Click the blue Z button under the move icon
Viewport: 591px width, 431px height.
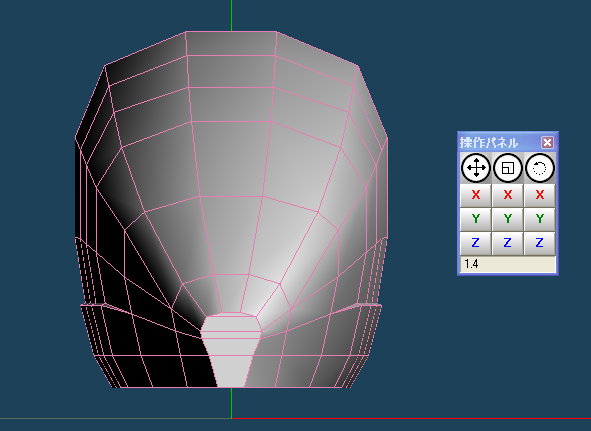pyautogui.click(x=476, y=243)
